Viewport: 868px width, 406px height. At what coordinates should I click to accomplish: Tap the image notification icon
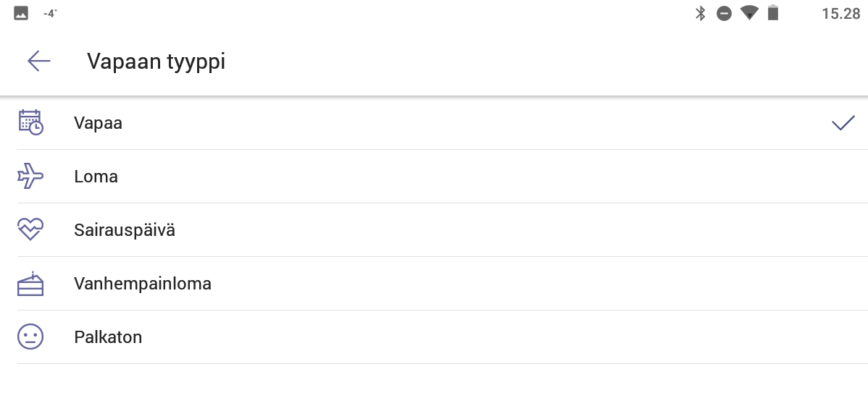point(21,13)
